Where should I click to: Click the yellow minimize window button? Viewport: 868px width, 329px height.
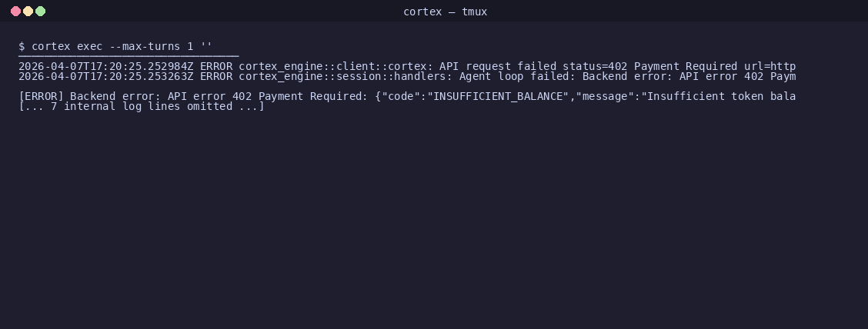[x=28, y=11]
